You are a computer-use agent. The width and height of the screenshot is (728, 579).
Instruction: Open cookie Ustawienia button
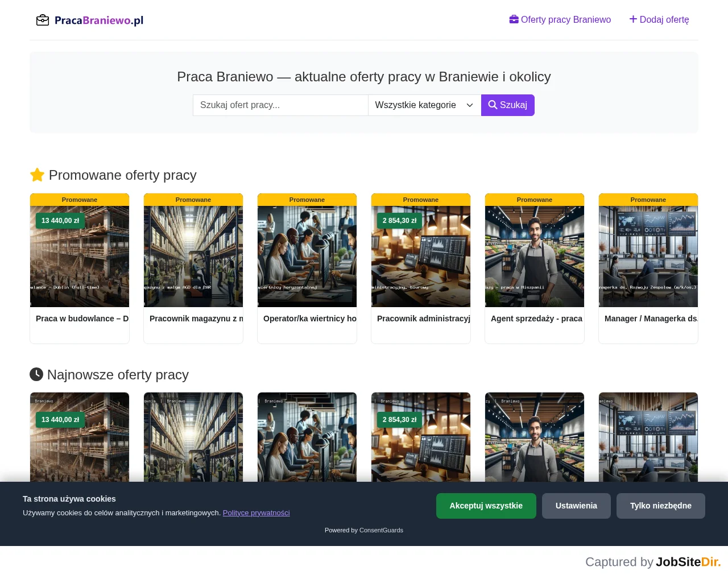pyautogui.click(x=576, y=506)
